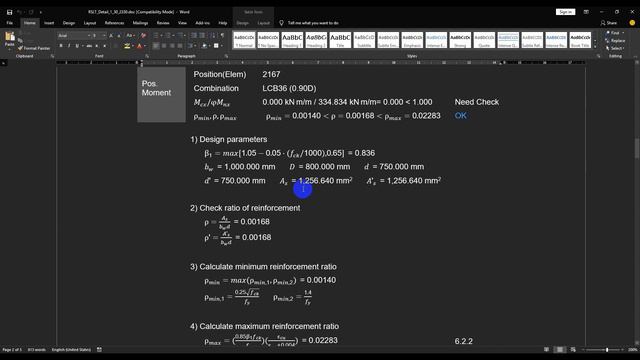The height and width of the screenshot is (360, 640).
Task: Decrease paragraph indent
Action: point(194,36)
